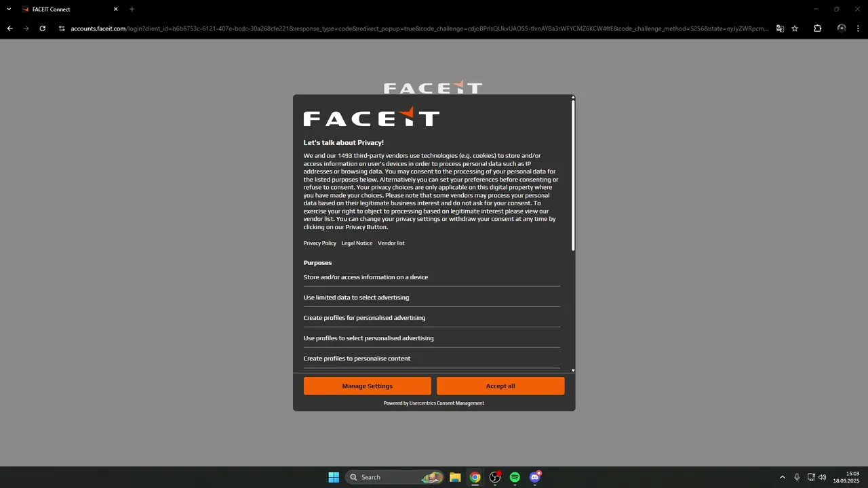Open the browser extensions puzzle icon
This screenshot has height=488, width=868.
[817, 28]
